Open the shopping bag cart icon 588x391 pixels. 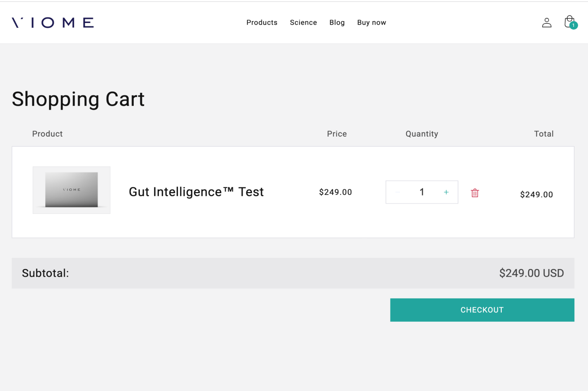(570, 22)
